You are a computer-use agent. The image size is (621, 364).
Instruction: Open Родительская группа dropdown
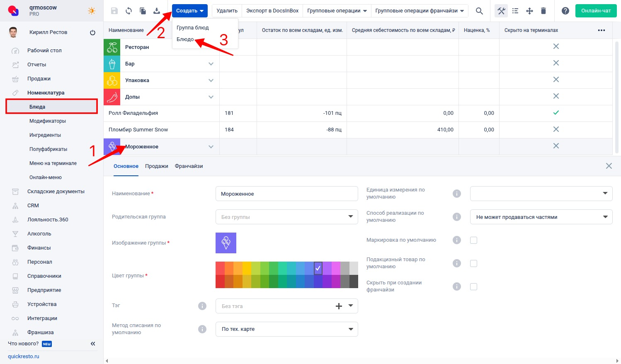(x=287, y=217)
